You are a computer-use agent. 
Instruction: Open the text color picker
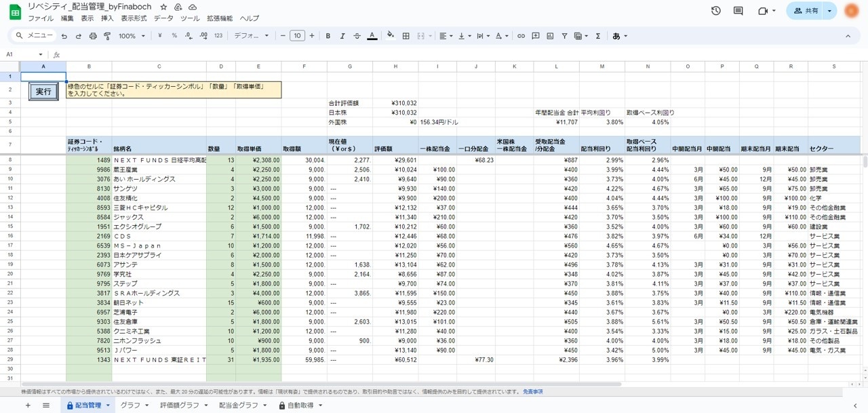[372, 36]
